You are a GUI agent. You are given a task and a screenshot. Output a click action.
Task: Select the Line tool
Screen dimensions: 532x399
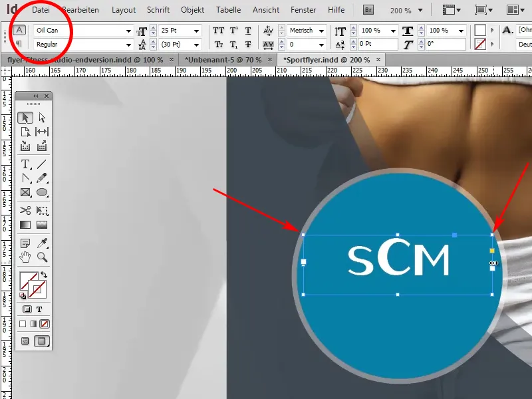(42, 164)
